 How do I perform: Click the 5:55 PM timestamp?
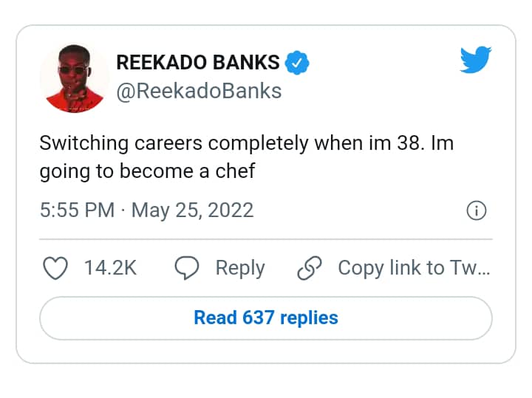tap(77, 210)
